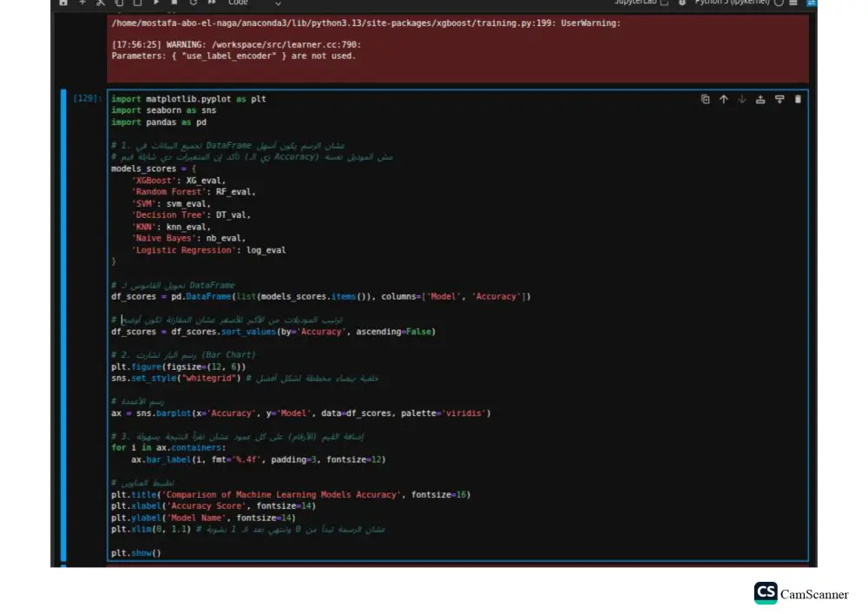Click the 'plt.show()' line

[135, 553]
